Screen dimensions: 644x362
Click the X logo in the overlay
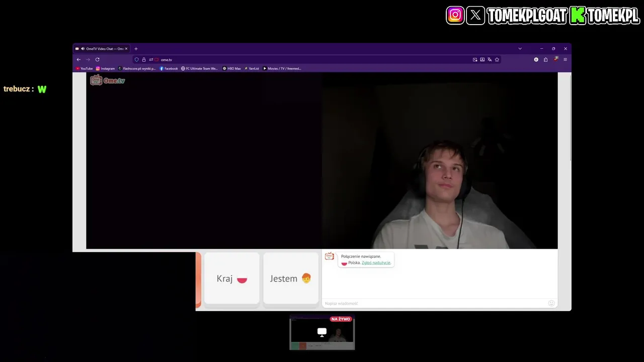click(475, 15)
